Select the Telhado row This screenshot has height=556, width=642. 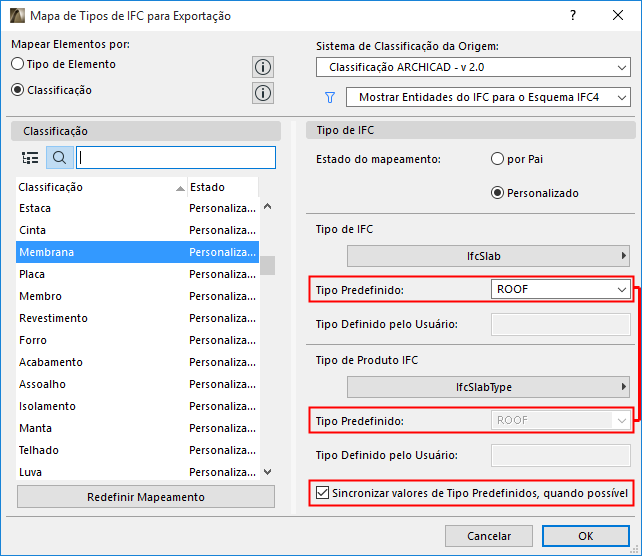pyautogui.click(x=138, y=450)
